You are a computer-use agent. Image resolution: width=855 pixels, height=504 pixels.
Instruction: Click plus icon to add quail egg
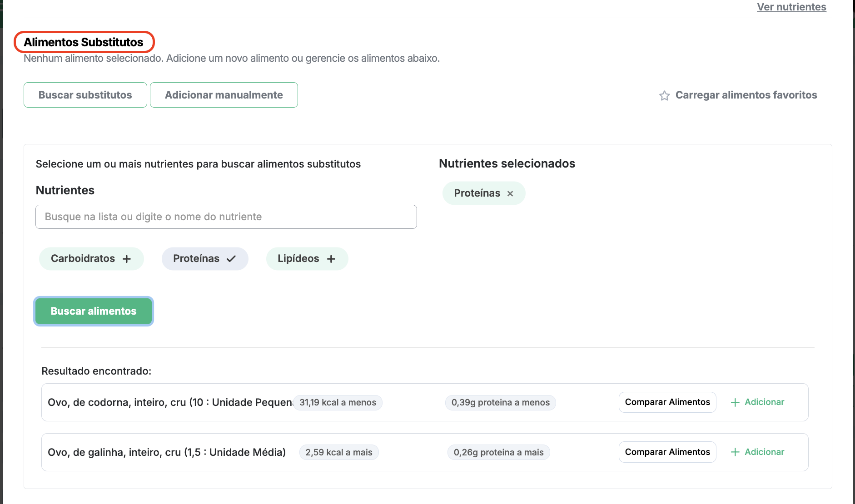[x=735, y=402]
